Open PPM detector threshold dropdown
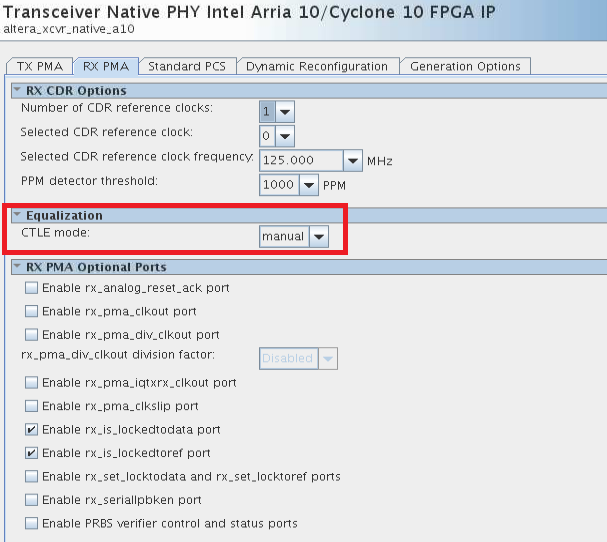Screen dimensions: 607x542 click(309, 185)
